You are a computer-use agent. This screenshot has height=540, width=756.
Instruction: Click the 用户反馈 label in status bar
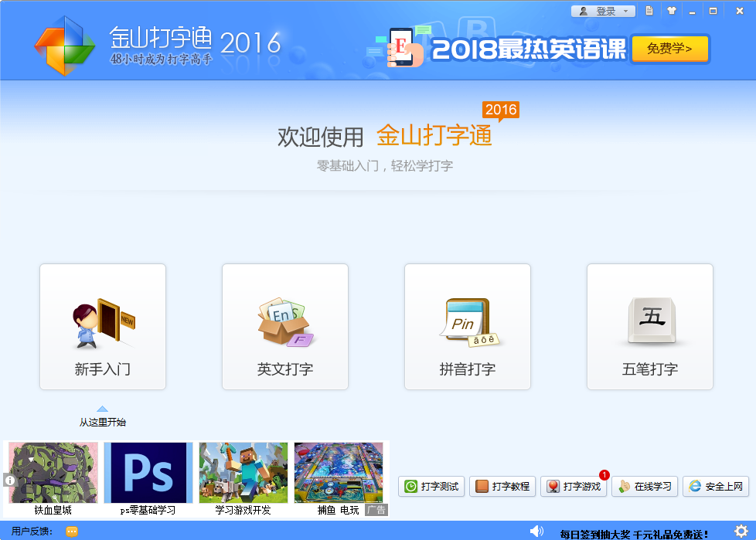(32, 532)
